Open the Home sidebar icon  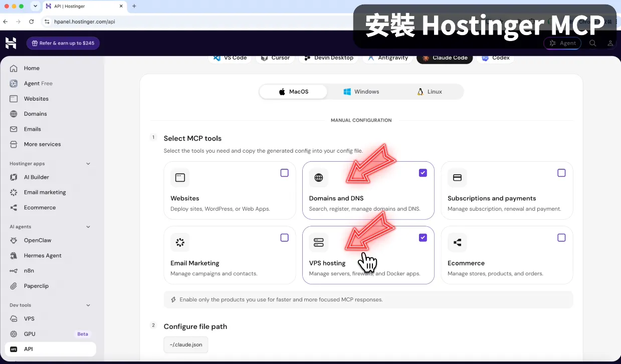pos(14,68)
